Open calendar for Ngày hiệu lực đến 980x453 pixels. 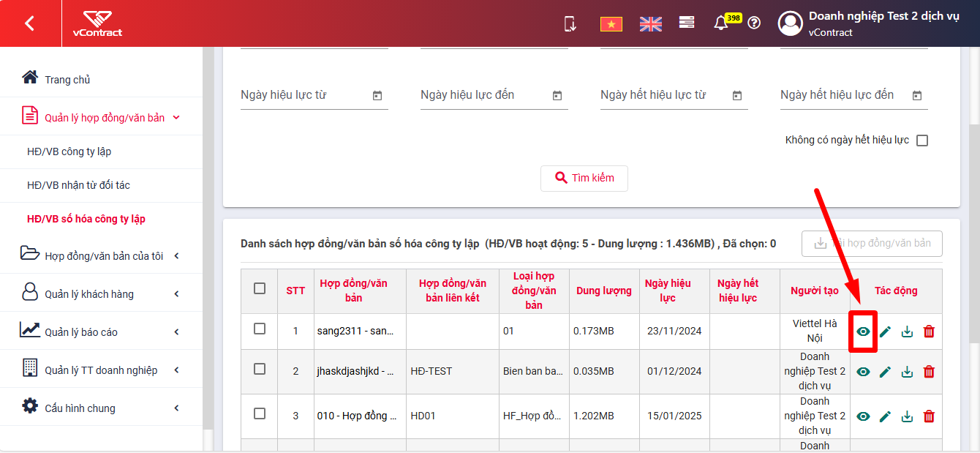coord(557,95)
